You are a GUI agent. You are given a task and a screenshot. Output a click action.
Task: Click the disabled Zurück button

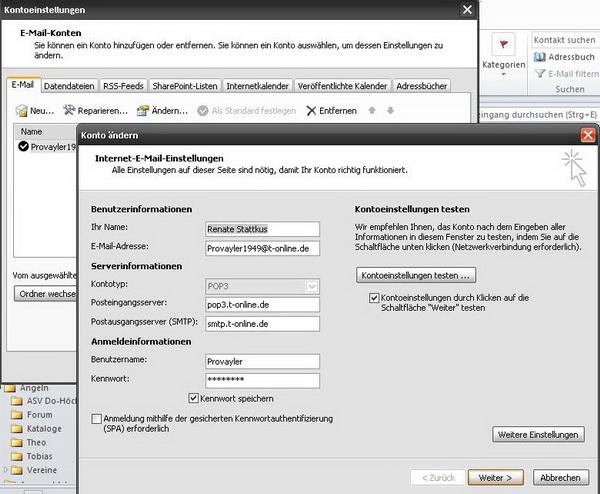[x=438, y=478]
